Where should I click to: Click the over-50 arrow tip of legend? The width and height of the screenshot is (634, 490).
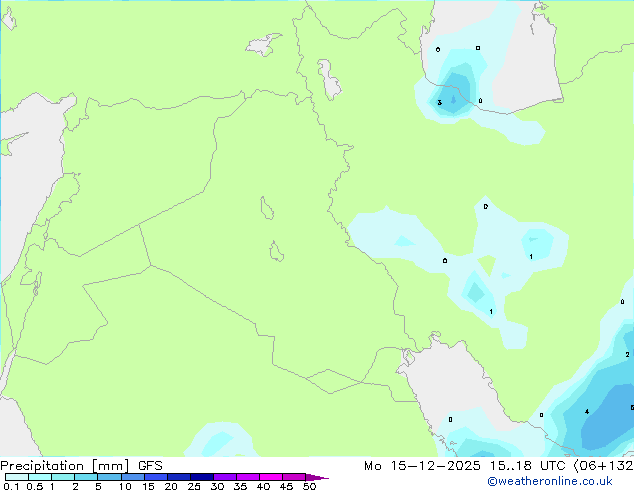coord(317,477)
